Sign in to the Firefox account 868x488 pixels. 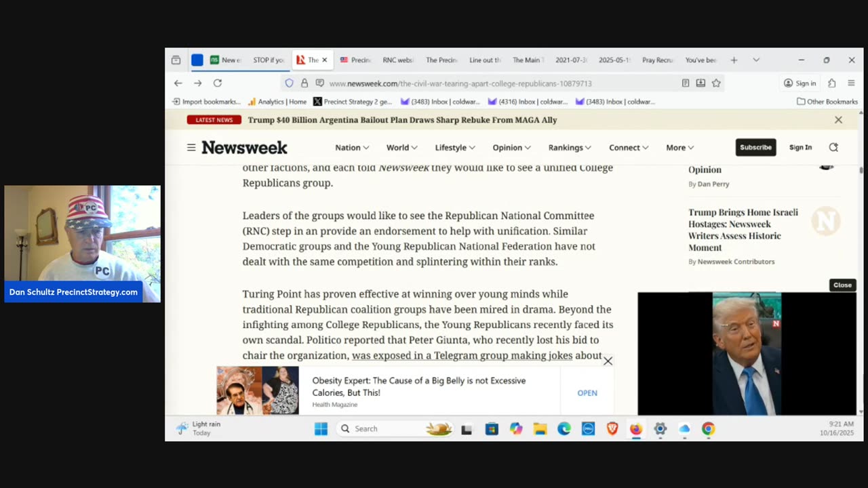(x=800, y=83)
